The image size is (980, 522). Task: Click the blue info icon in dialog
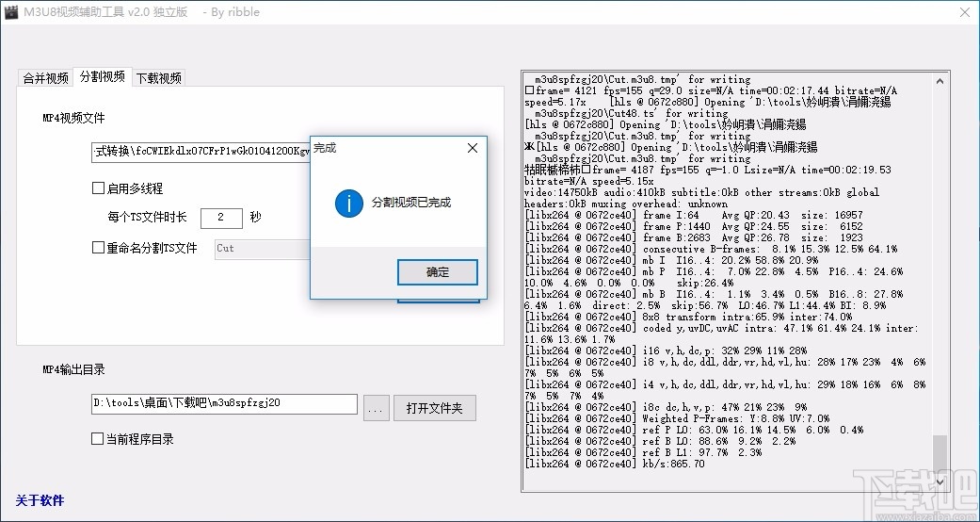348,203
